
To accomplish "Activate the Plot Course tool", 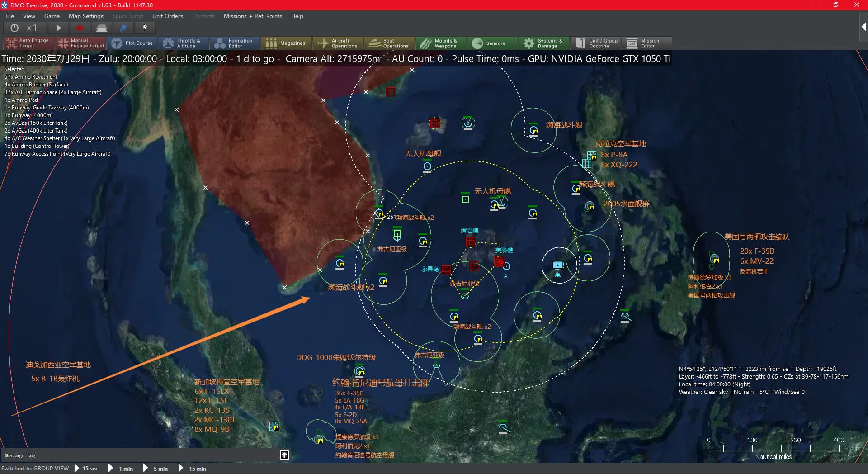I will point(132,43).
